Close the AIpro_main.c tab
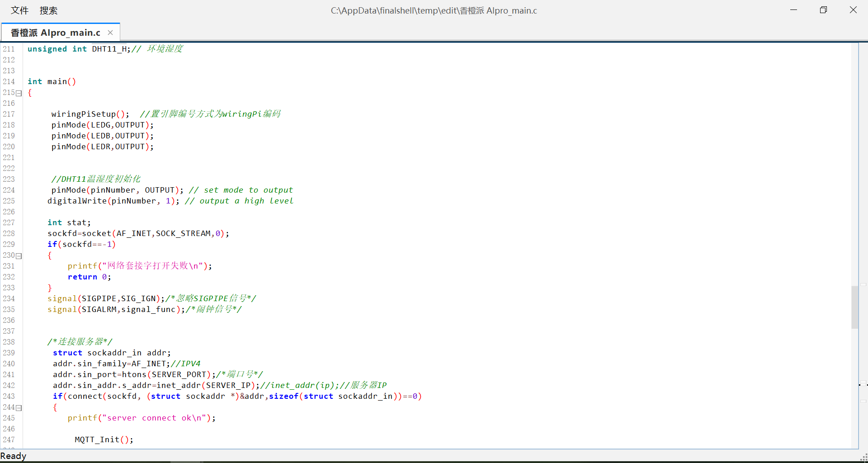 pyautogui.click(x=110, y=33)
